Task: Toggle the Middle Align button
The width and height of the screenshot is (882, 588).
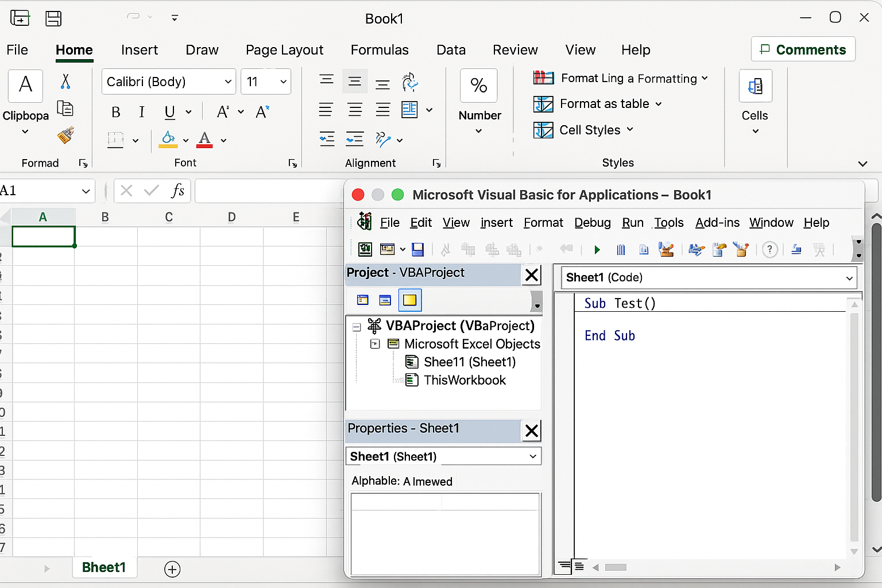Action: [x=355, y=81]
